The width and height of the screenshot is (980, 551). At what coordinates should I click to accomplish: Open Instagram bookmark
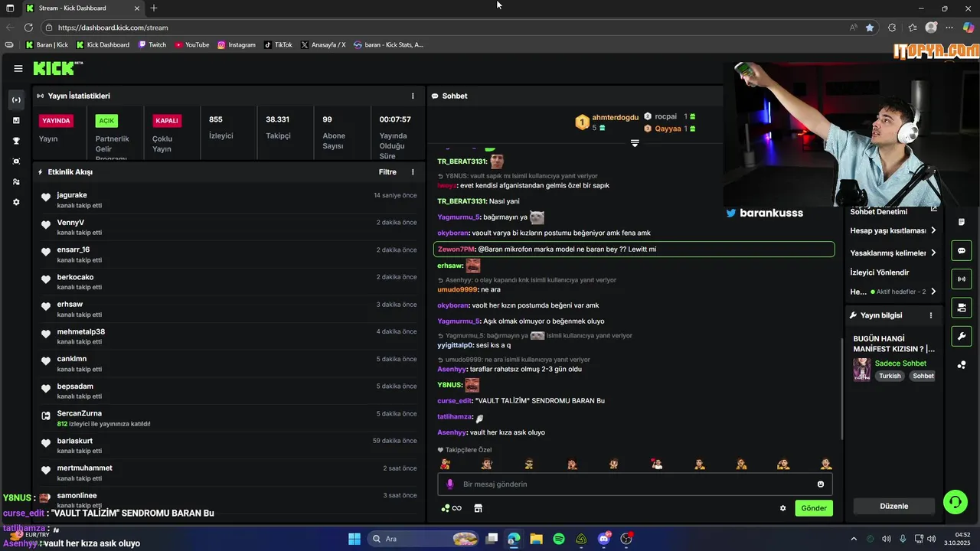237,45
